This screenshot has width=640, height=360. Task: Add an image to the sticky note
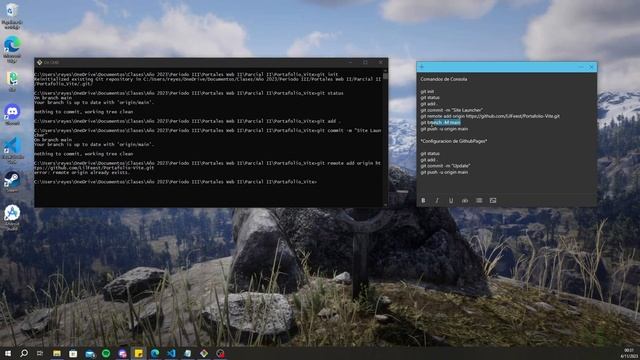point(493,200)
